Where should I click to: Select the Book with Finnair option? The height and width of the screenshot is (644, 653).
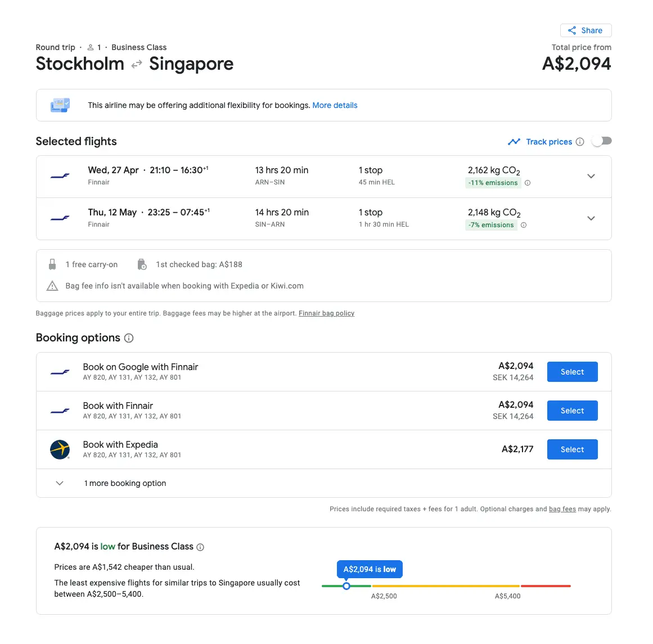(572, 411)
